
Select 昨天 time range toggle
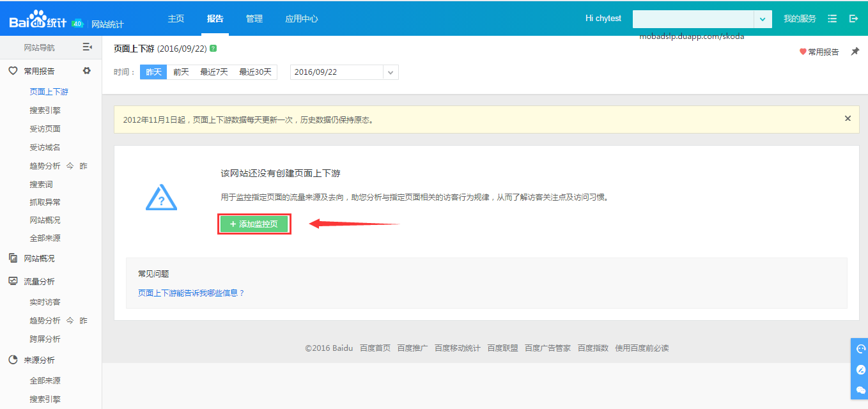[153, 72]
